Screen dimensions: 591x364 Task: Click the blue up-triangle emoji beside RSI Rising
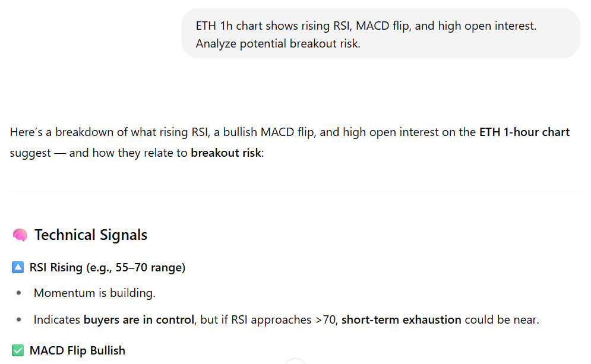pos(18,267)
